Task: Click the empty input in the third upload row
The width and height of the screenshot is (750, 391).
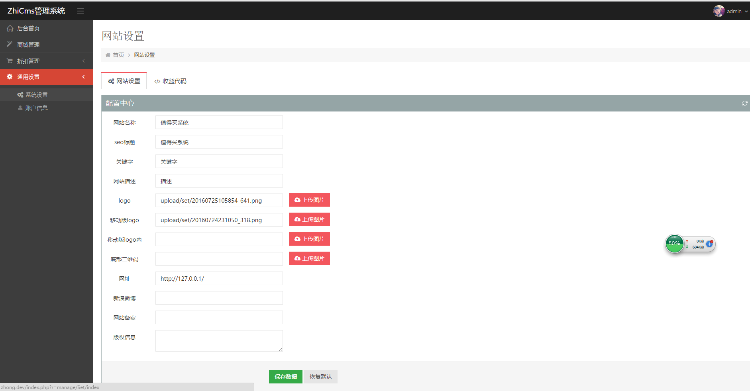Action: point(219,239)
